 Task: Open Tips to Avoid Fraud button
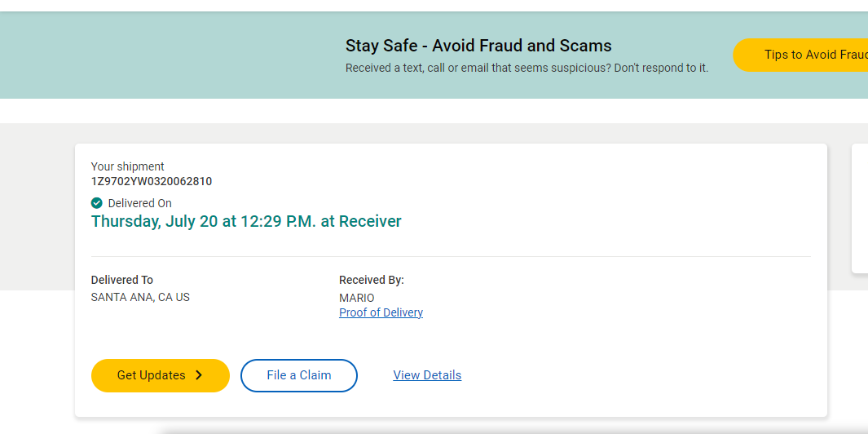coord(800,55)
